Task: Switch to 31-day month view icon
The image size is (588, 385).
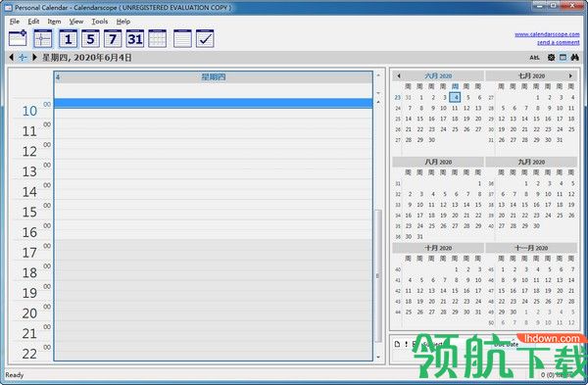Action: (x=135, y=38)
